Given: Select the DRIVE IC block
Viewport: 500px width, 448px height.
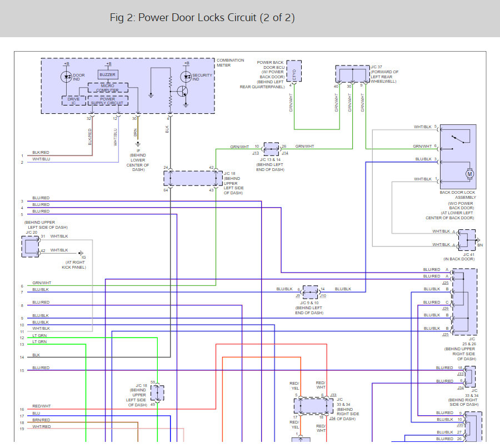Looking at the screenshot, I should point(74,100).
